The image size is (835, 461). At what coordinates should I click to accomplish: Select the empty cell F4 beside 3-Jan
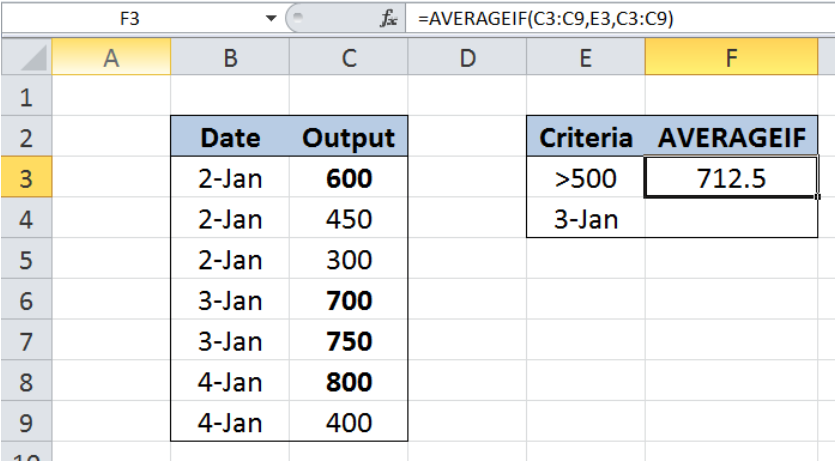[x=732, y=219]
